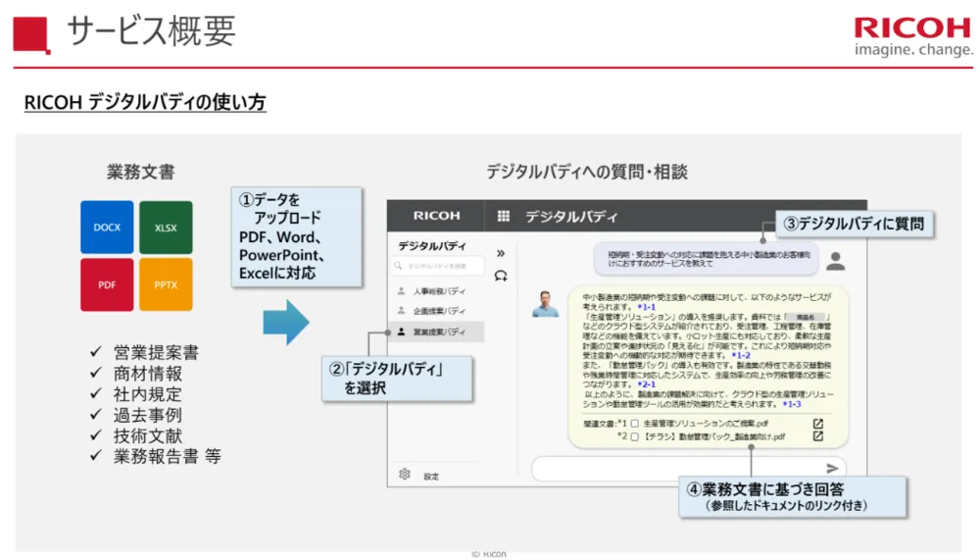Click the user profile avatar icon
This screenshot has width=980, height=560.
click(835, 261)
